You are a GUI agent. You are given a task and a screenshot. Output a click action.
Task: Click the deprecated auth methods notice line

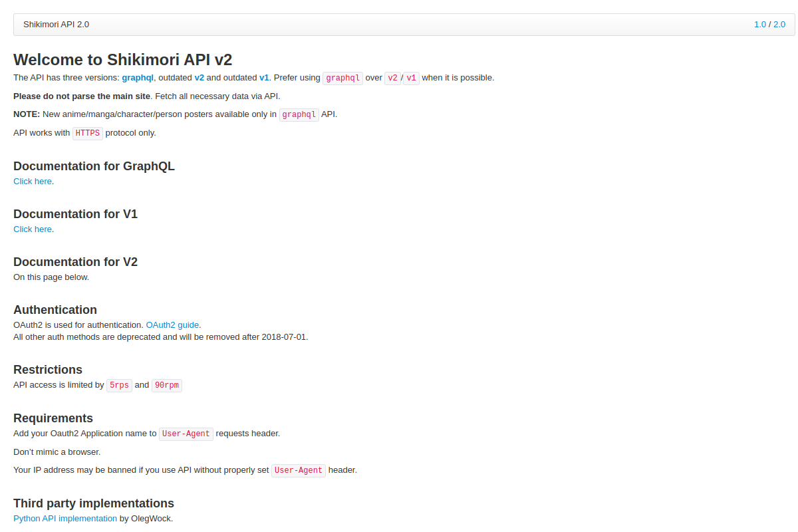[161, 337]
